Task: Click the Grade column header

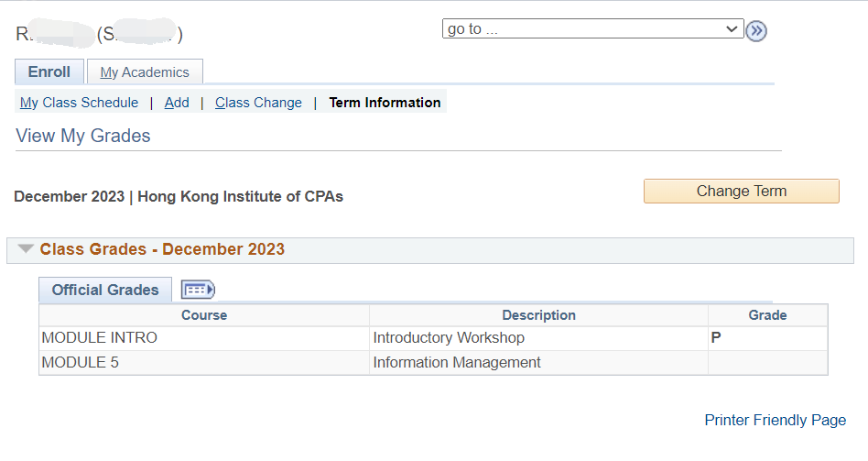Action: coord(768,315)
